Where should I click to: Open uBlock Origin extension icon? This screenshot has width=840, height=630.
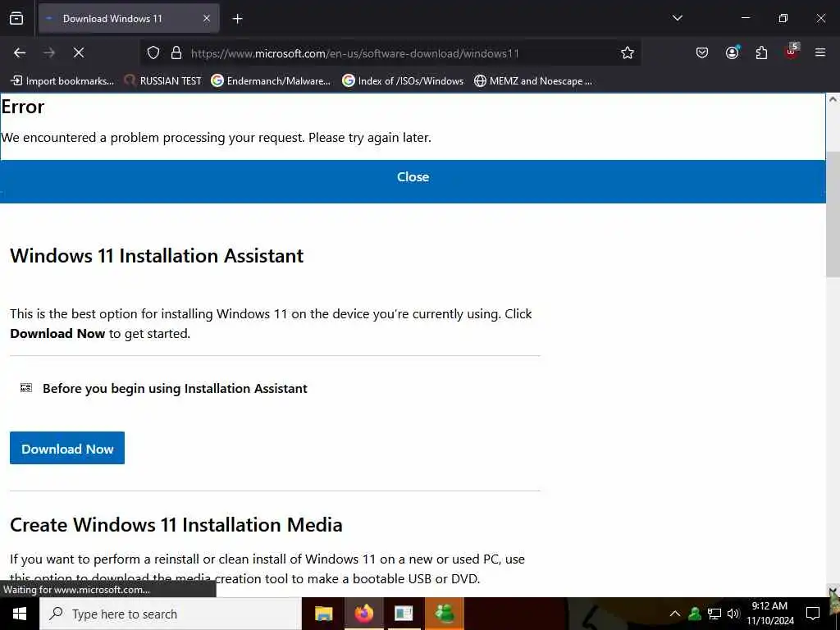pos(792,52)
